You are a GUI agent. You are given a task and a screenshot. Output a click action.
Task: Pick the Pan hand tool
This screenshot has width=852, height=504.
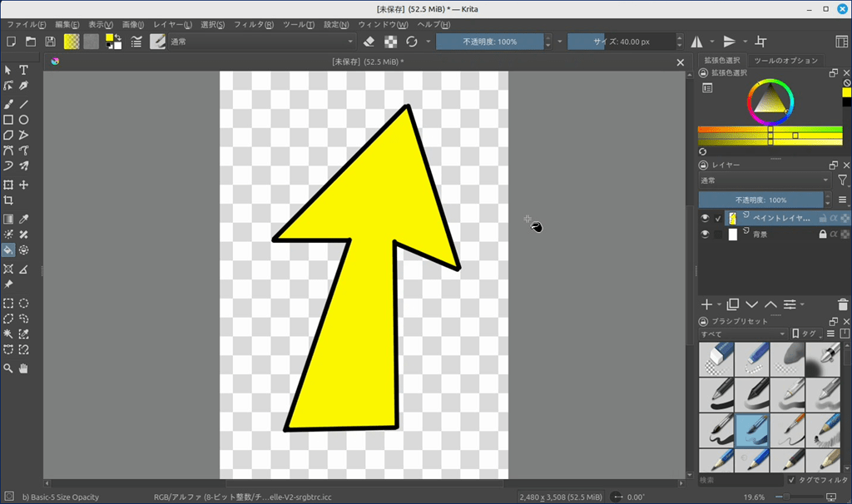coord(24,368)
